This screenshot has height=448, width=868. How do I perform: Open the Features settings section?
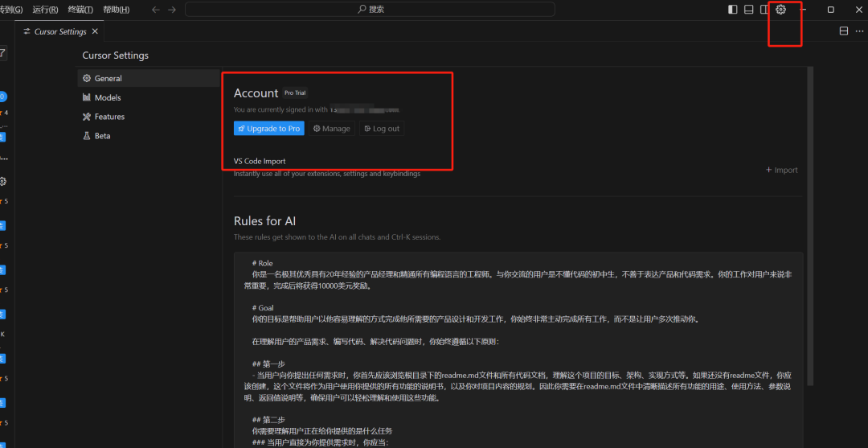coord(109,117)
